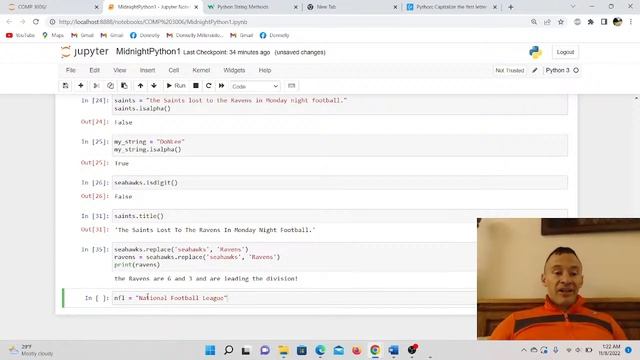Image resolution: width=640 pixels, height=360 pixels.
Task: Click the Jupyter logo
Action: coord(85,51)
